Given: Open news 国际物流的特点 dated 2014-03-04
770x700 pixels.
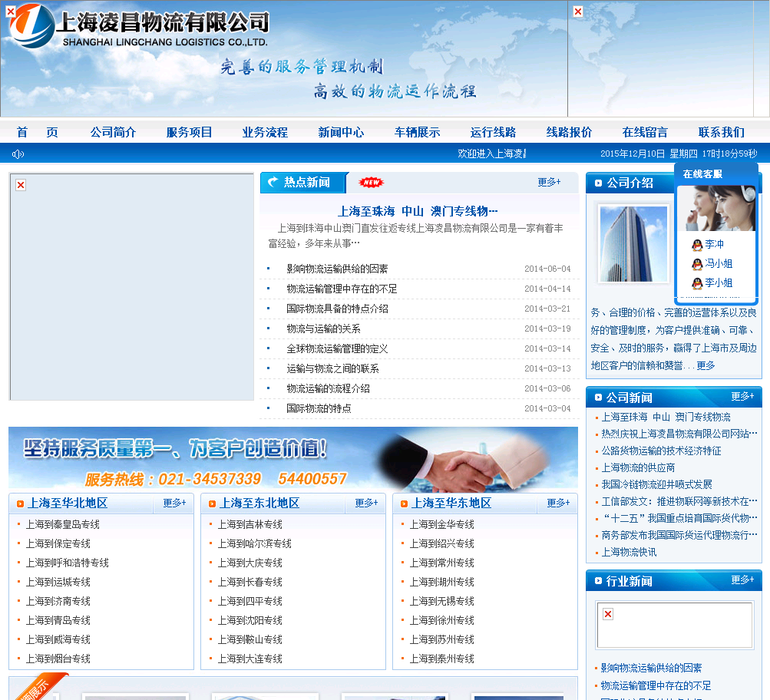Looking at the screenshot, I should pyautogui.click(x=319, y=408).
